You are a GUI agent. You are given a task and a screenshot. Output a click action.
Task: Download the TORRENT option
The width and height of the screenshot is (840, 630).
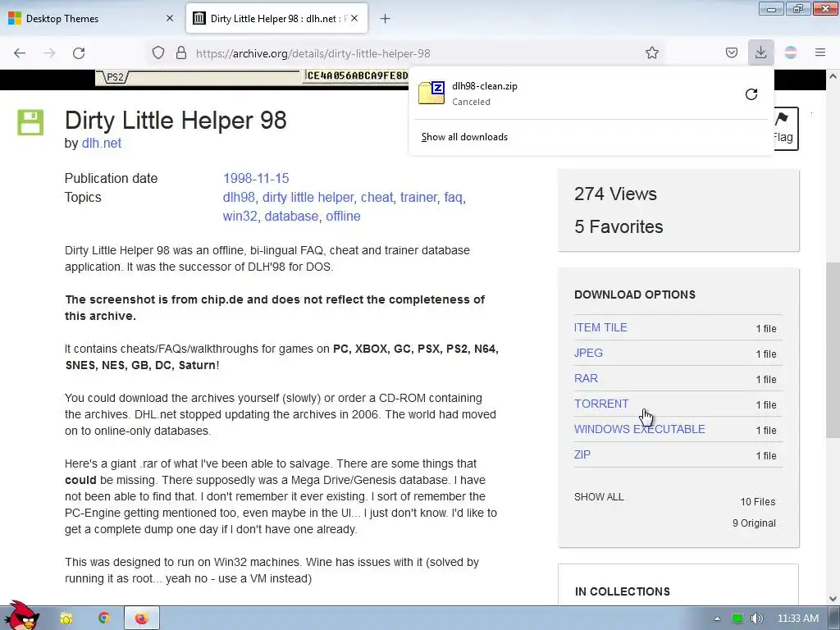pos(601,404)
